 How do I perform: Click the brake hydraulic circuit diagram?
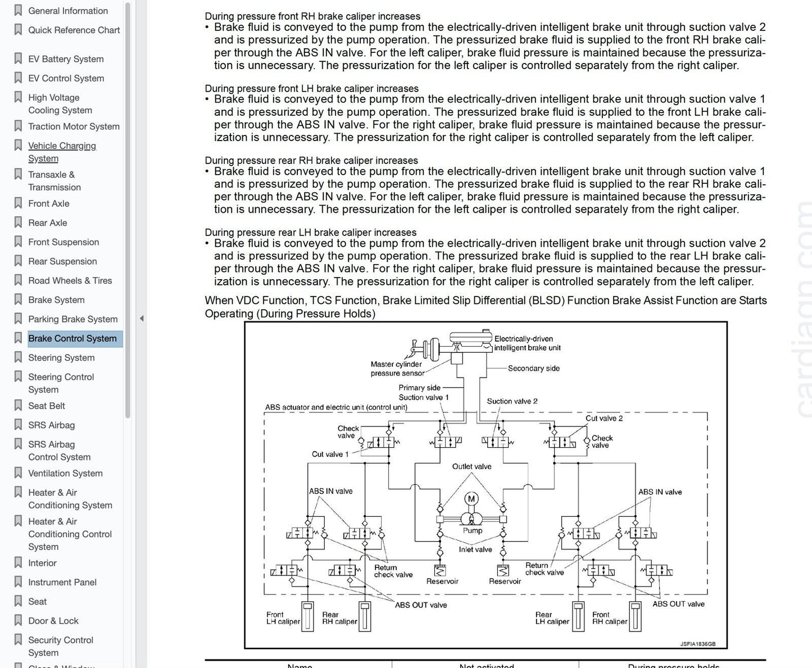[x=486, y=485]
